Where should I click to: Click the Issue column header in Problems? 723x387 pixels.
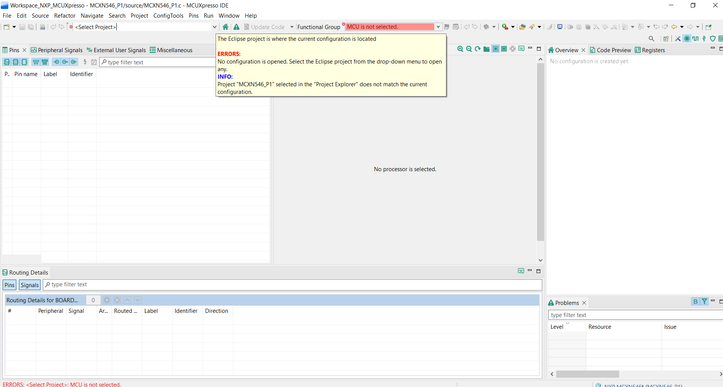pyautogui.click(x=670, y=327)
